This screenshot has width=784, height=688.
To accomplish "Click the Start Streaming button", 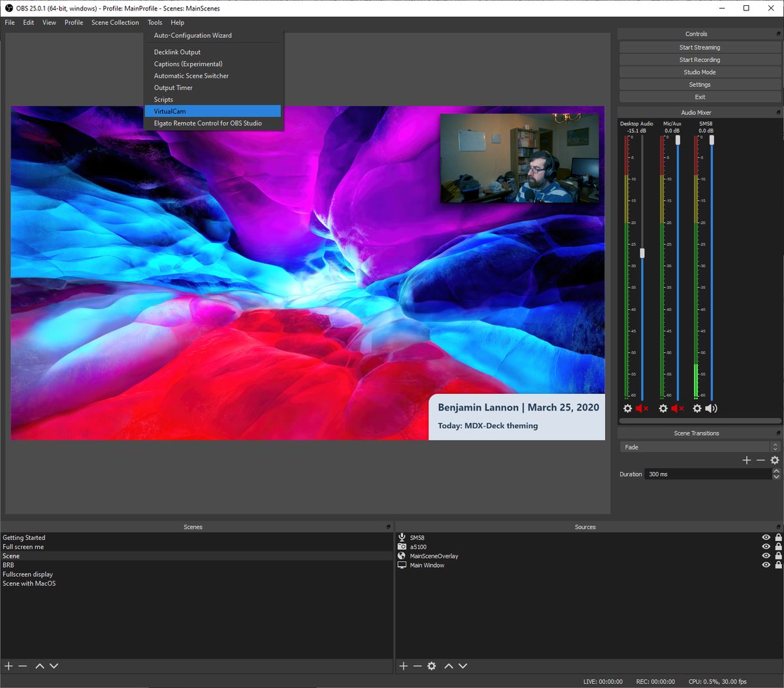I will tap(699, 47).
